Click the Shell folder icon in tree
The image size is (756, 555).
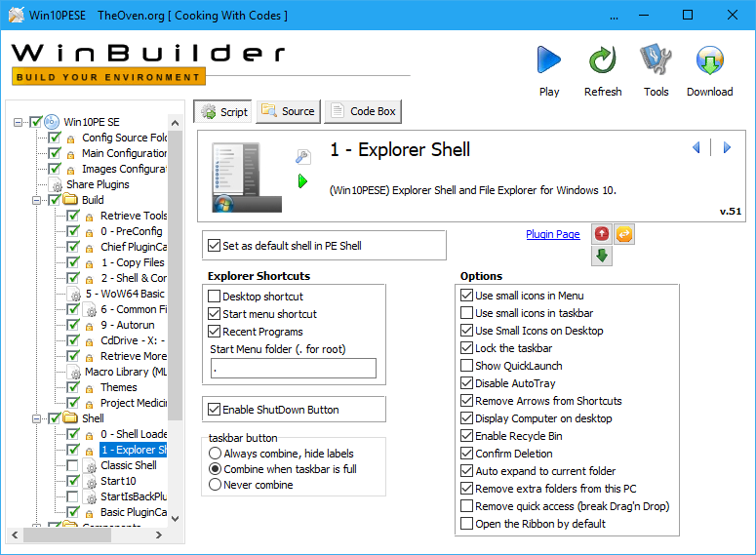[x=70, y=418]
